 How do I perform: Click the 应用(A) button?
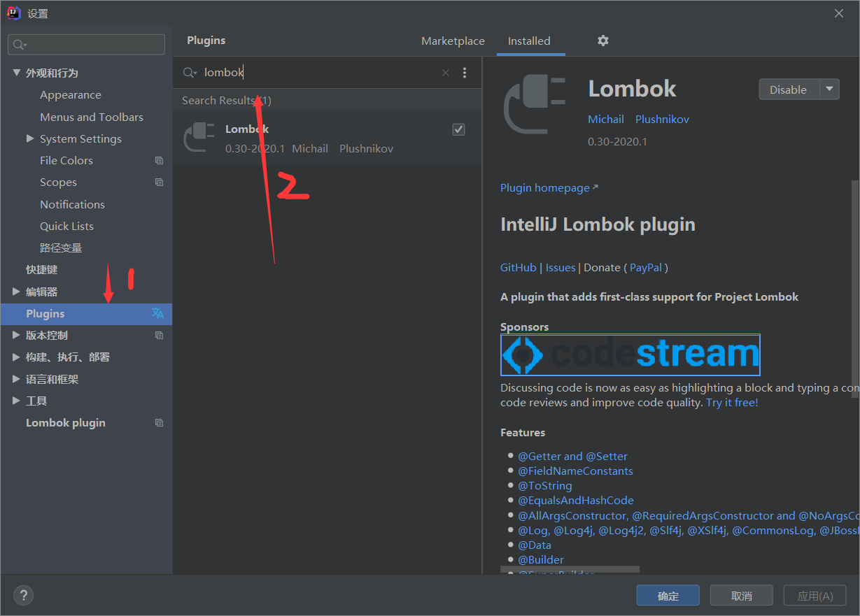[815, 596]
